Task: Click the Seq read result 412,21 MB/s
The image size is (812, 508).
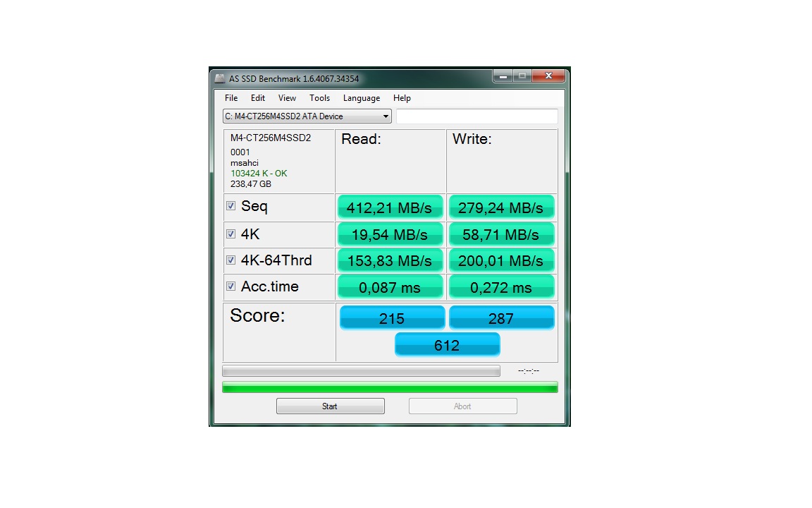Action: (x=390, y=207)
